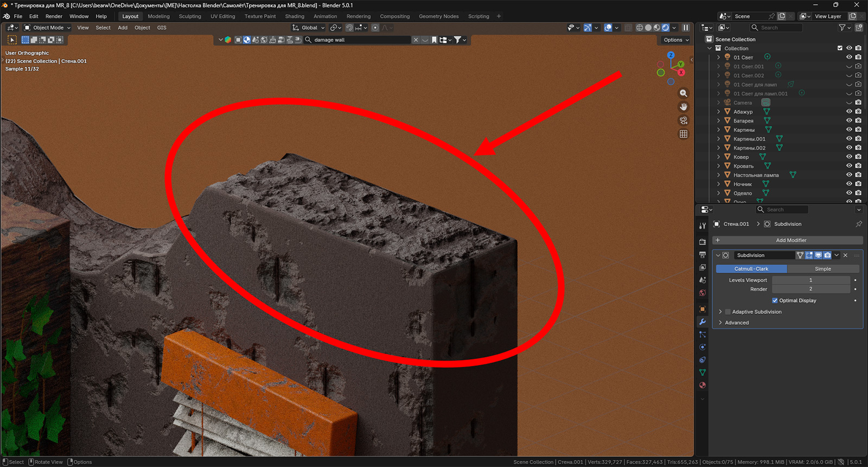Click the pan hand icon in viewport
Image resolution: width=868 pixels, height=467 pixels.
pyautogui.click(x=684, y=107)
